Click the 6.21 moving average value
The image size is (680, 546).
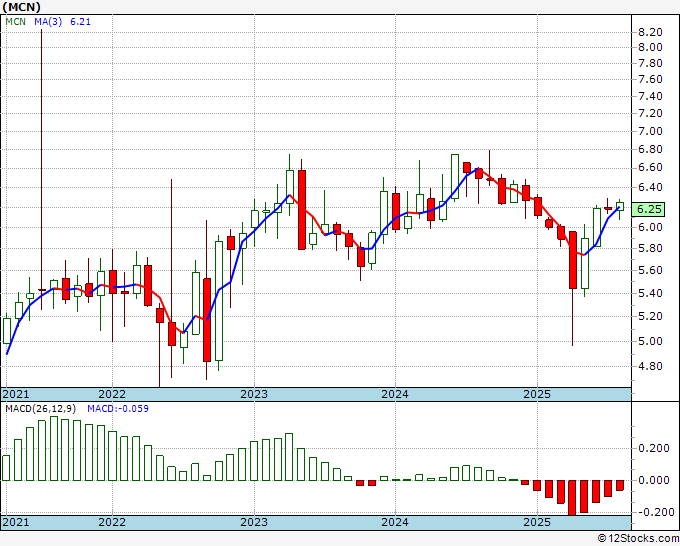click(x=81, y=22)
